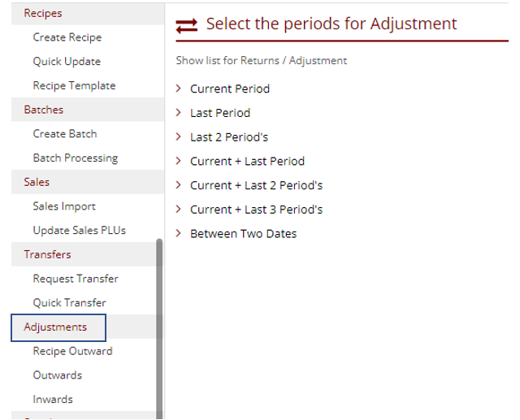This screenshot has height=420, width=520.
Task: Open Update Sales PLUs
Action: tap(80, 231)
